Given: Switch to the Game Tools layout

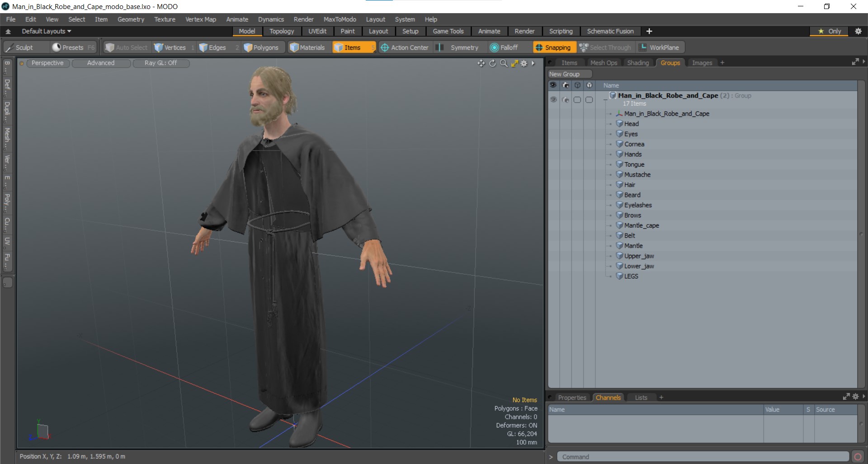Looking at the screenshot, I should click(448, 31).
